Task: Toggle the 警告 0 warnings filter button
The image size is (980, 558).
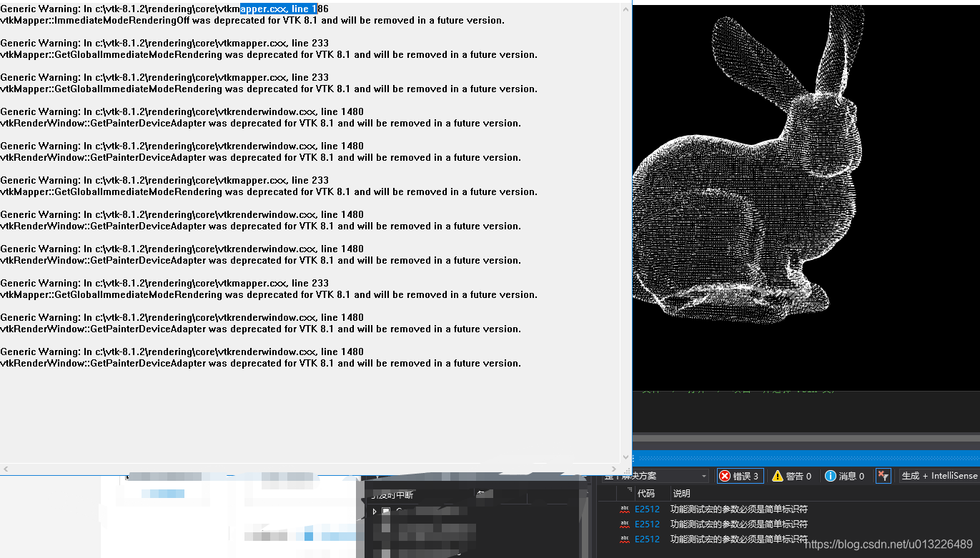Action: point(792,476)
